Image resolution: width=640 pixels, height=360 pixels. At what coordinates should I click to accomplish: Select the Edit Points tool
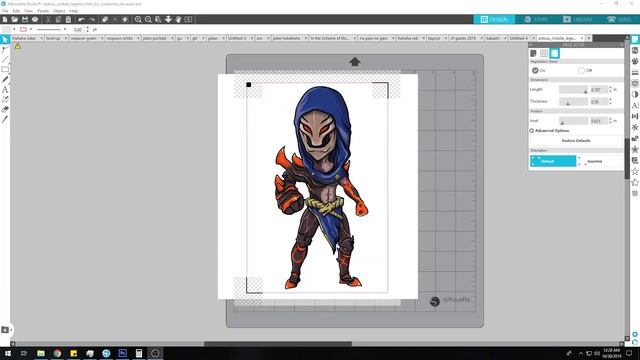[x=5, y=49]
